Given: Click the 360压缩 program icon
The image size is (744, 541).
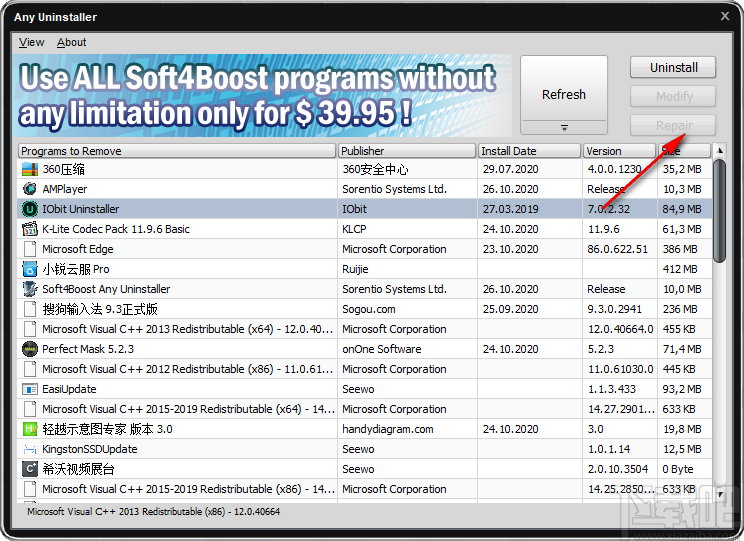Looking at the screenshot, I should point(30,169).
